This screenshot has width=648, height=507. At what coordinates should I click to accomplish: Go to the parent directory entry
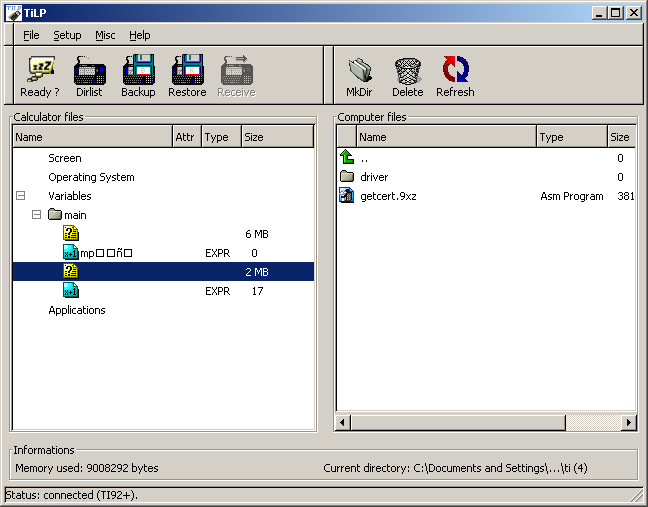[x=364, y=158]
